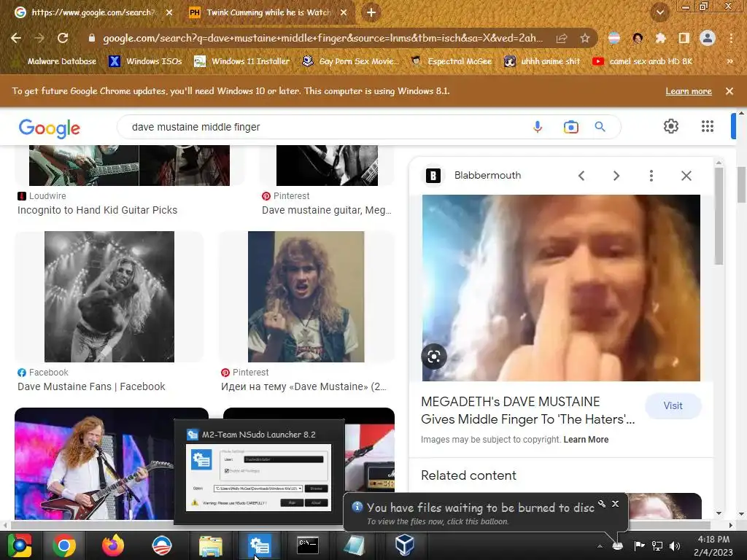The height and width of the screenshot is (560, 747).
Task: Open the Chrome profile avatar
Action: (x=708, y=38)
